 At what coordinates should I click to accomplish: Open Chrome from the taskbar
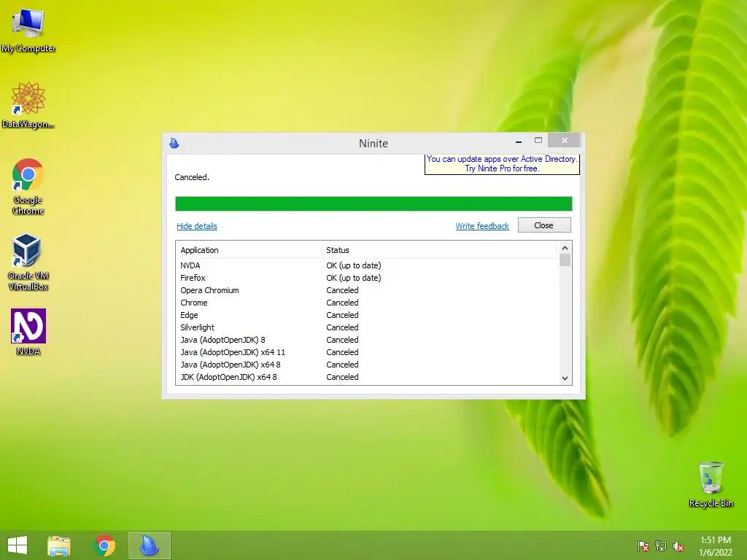[x=104, y=545]
